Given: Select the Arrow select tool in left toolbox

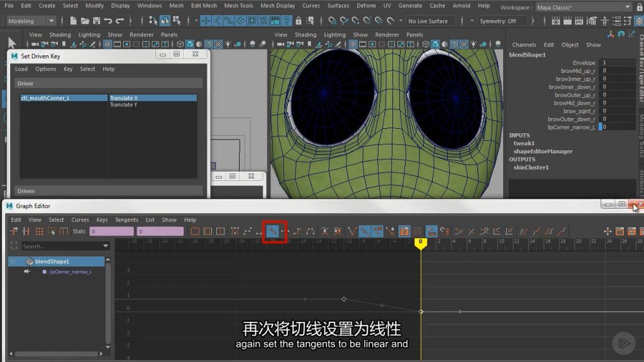Looking at the screenshot, I should click(11, 43).
